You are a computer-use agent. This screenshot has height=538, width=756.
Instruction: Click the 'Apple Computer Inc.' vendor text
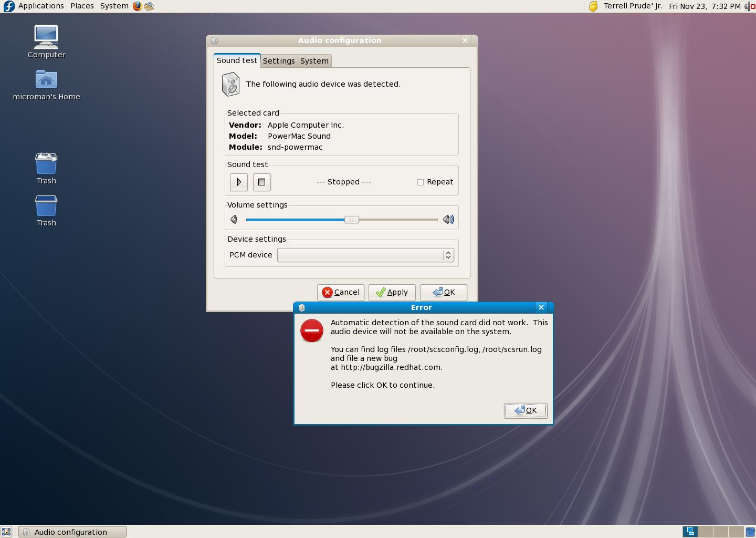click(306, 125)
